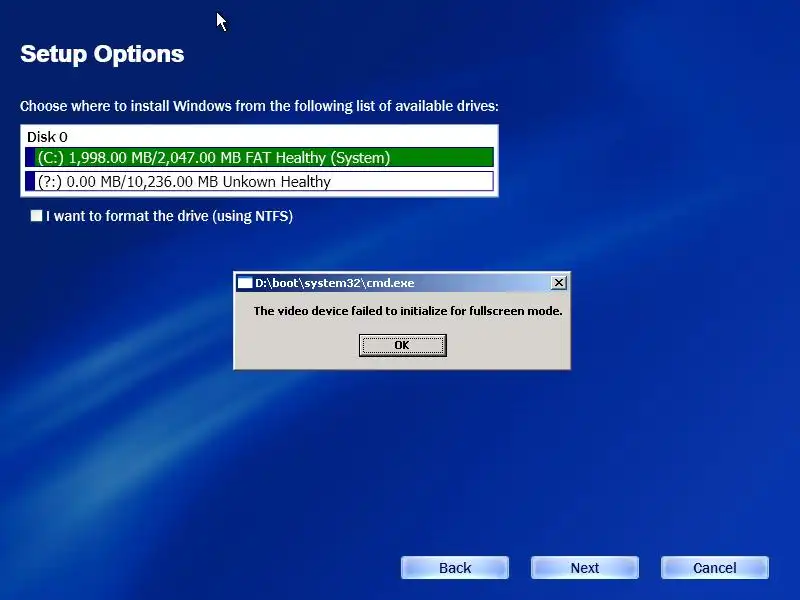Click the video device failed message text
Viewport: 800px width, 600px height.
coord(408,311)
